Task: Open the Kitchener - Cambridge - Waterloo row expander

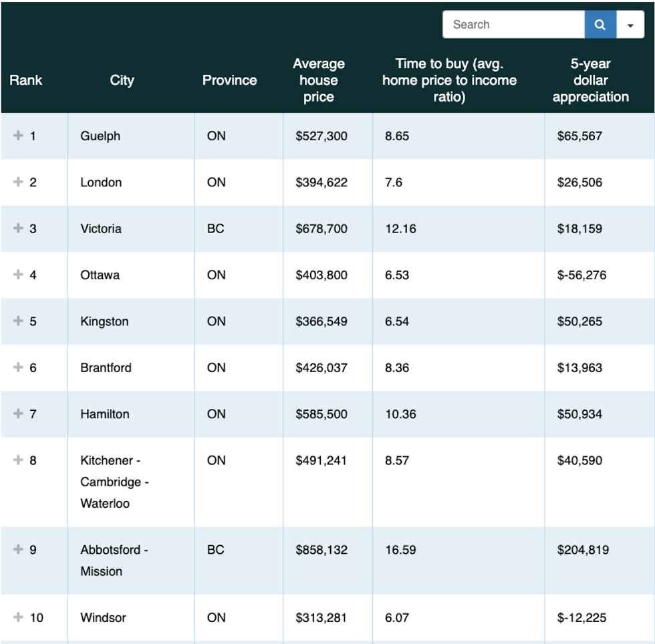Action: [x=18, y=460]
